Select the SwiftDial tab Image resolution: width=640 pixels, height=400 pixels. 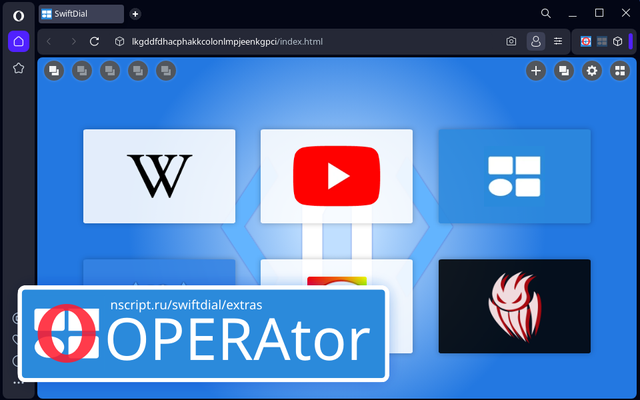pyautogui.click(x=81, y=14)
